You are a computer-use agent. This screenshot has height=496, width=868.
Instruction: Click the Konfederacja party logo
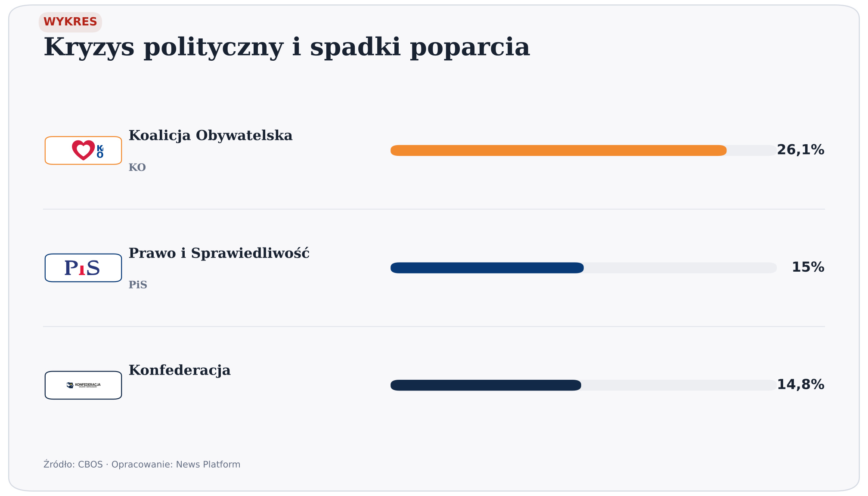point(83,385)
